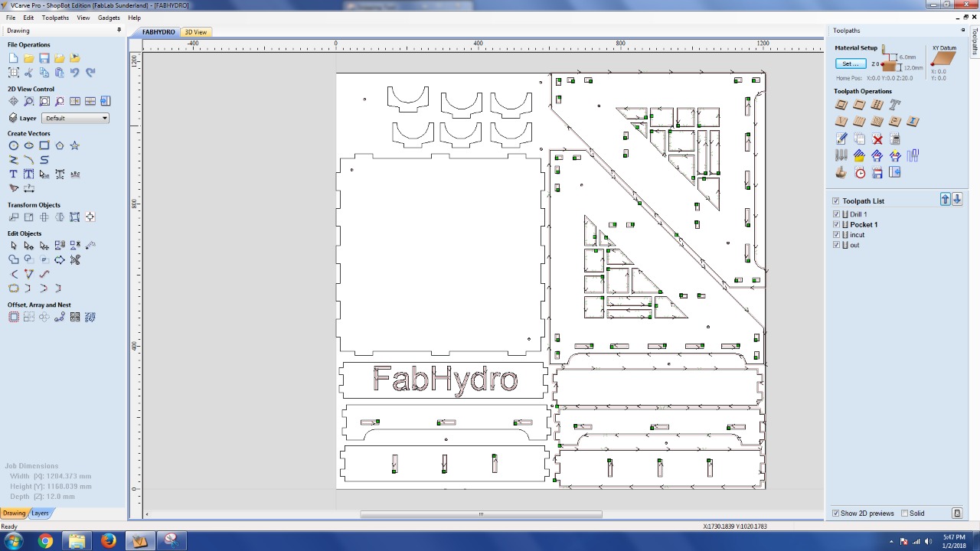The image size is (980, 551).
Task: Toggle all toolpaths via Toolpath List checkbox
Action: click(x=836, y=201)
